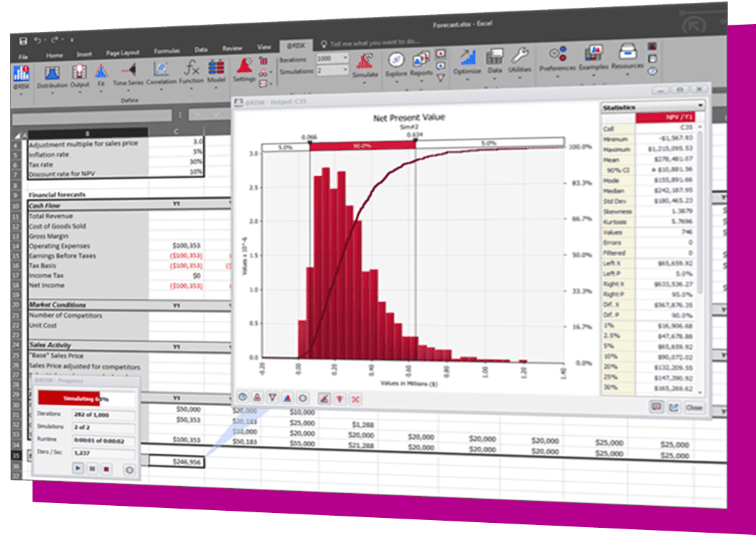Open the Time Series tool
Screen dimensions: 756x554
tap(128, 70)
